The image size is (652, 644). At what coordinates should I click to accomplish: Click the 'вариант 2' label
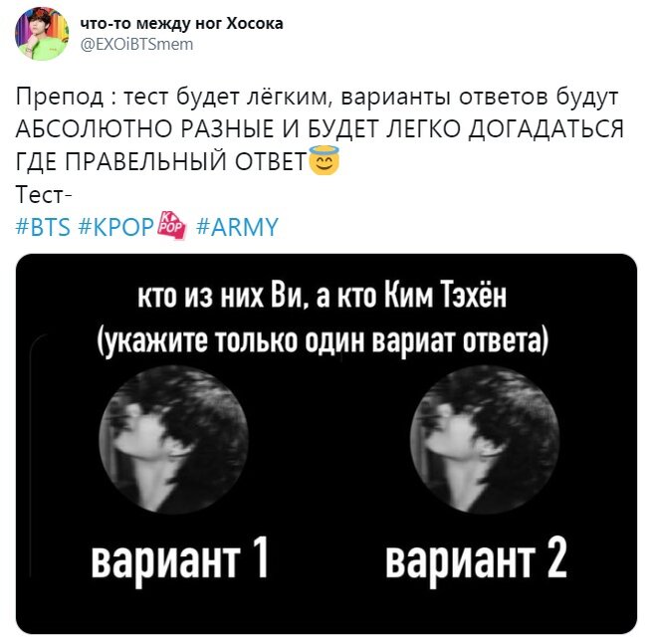click(477, 560)
